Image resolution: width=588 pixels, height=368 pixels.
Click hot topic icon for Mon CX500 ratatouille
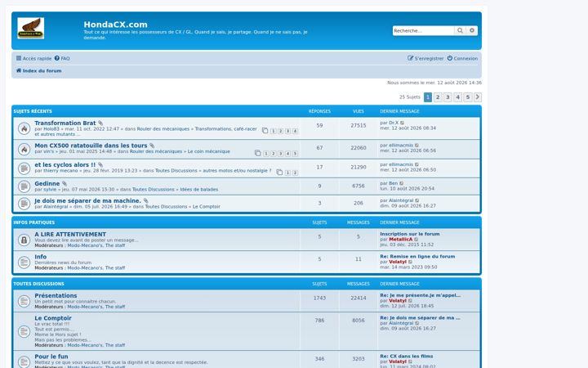click(x=24, y=150)
